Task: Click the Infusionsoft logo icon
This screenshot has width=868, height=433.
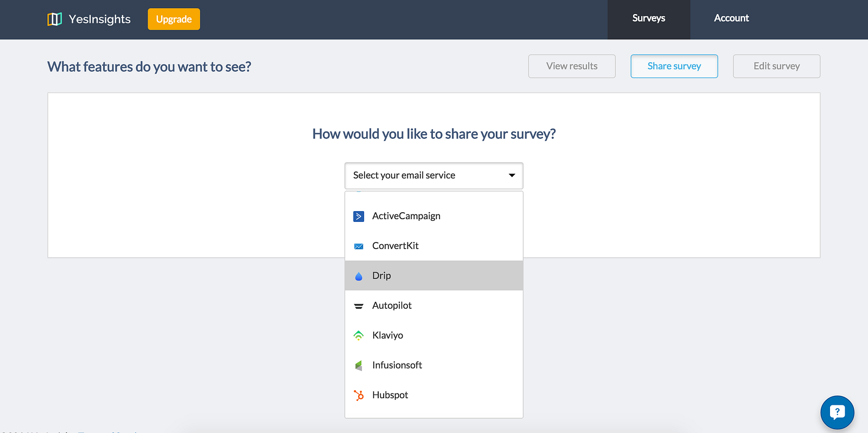Action: pos(359,366)
